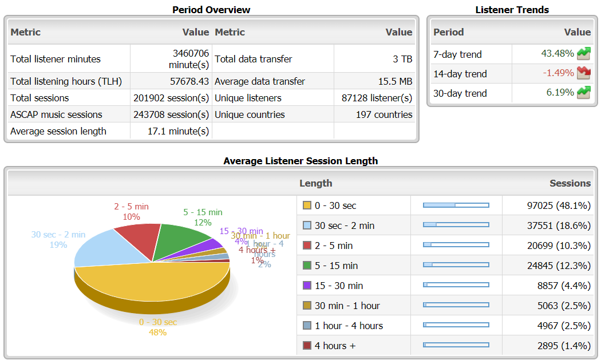
Task: Click the 4 hours + progress bar
Action: coord(456,345)
